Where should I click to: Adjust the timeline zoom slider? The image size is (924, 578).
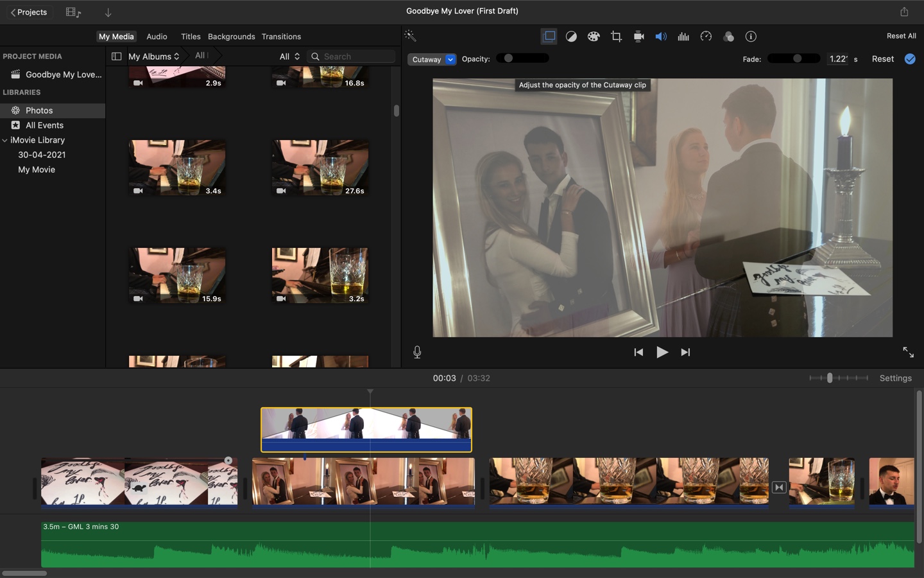[839, 378]
